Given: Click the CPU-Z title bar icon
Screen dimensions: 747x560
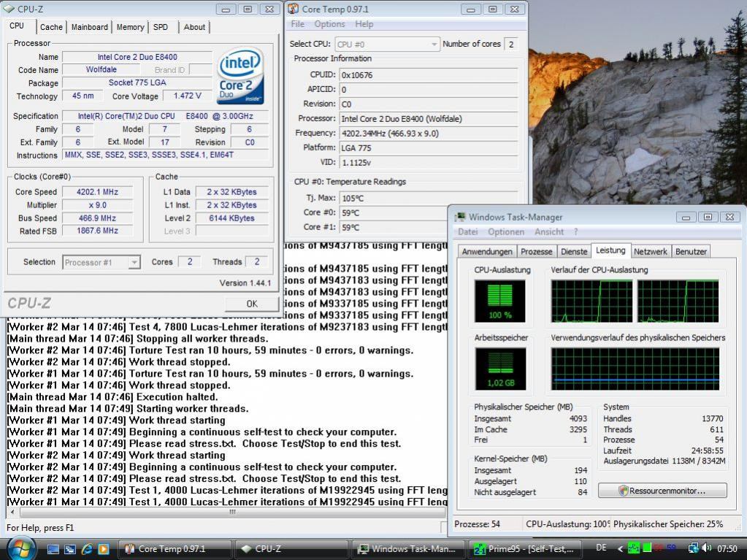Looking at the screenshot, I should coord(9,9).
